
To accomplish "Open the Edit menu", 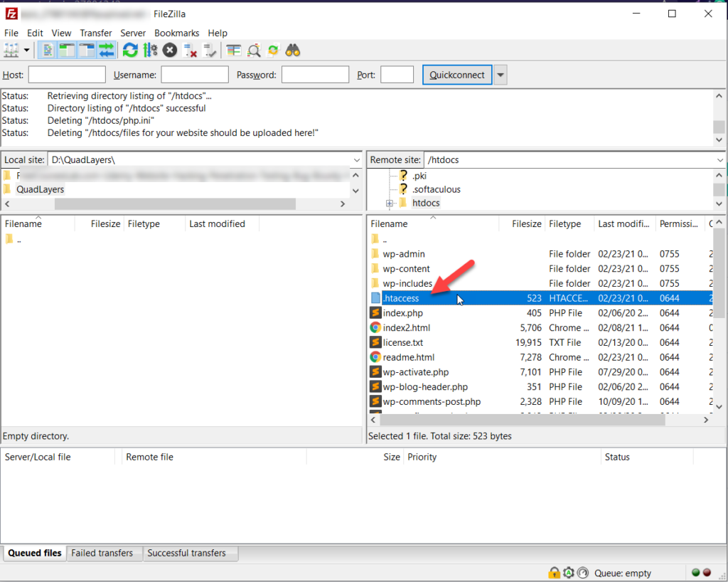I will point(35,33).
